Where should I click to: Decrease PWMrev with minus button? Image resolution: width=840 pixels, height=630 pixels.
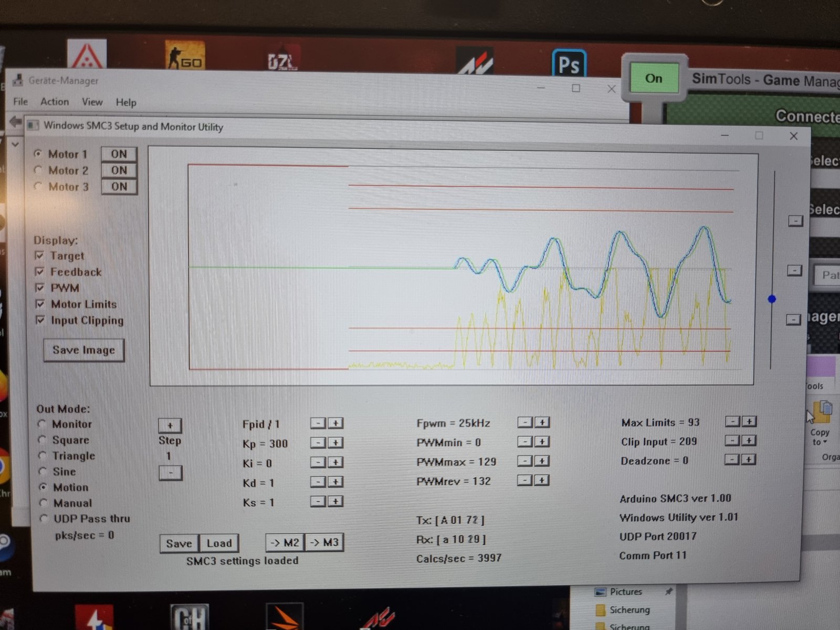[525, 480]
